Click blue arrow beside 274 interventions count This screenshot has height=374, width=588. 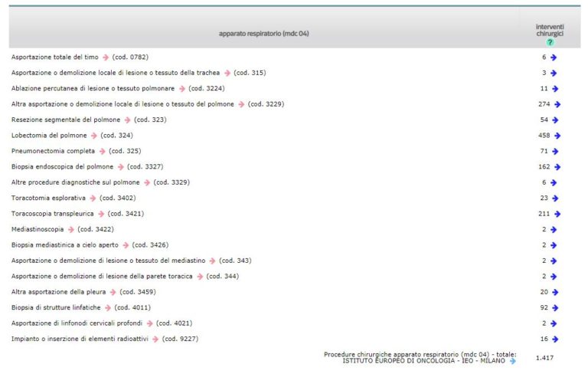pos(557,104)
